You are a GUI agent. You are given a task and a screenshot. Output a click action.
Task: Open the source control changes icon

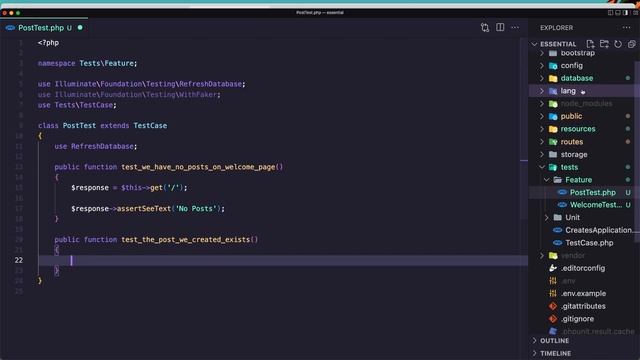(484, 27)
